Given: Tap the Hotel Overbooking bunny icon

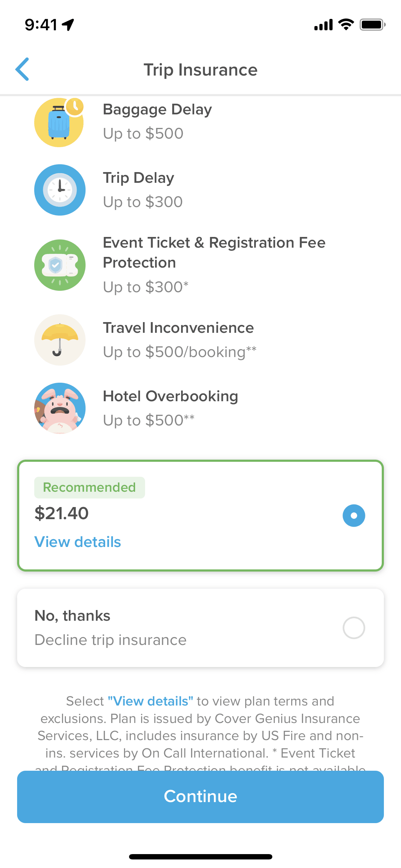Looking at the screenshot, I should click(60, 408).
